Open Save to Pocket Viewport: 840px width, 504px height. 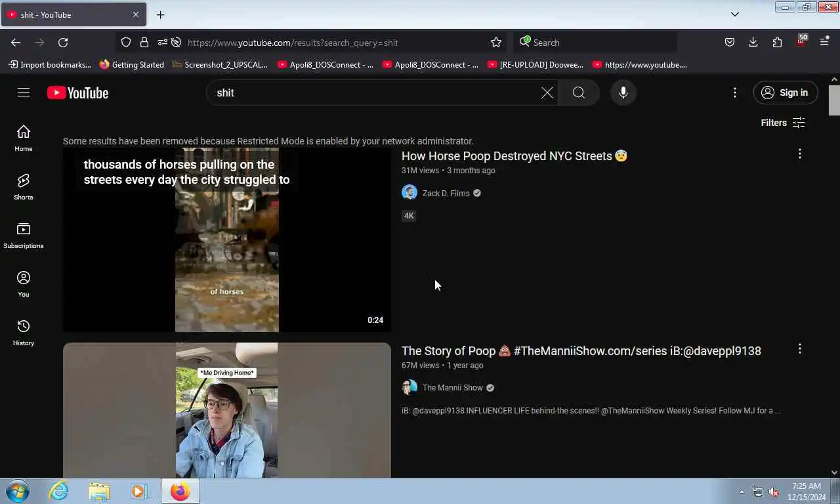(730, 42)
